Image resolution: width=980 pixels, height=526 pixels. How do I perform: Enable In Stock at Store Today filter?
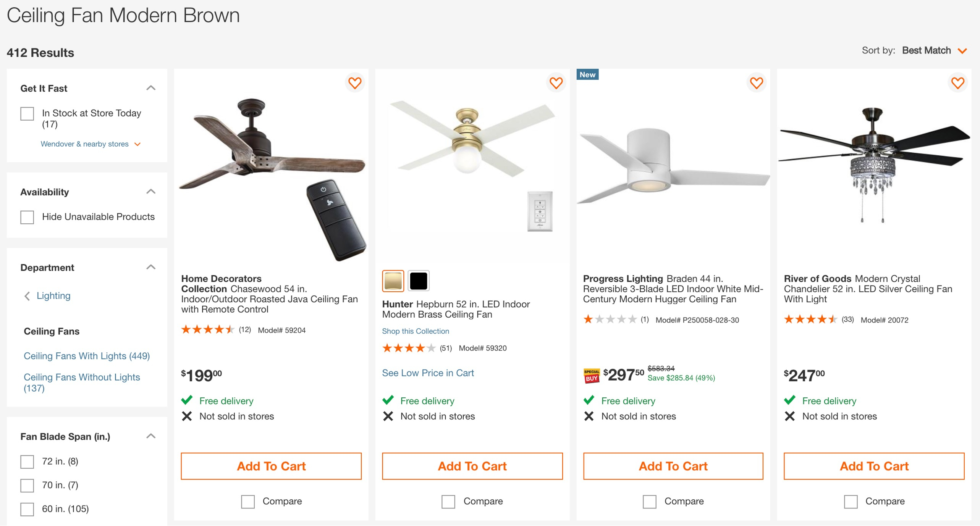[x=27, y=114]
